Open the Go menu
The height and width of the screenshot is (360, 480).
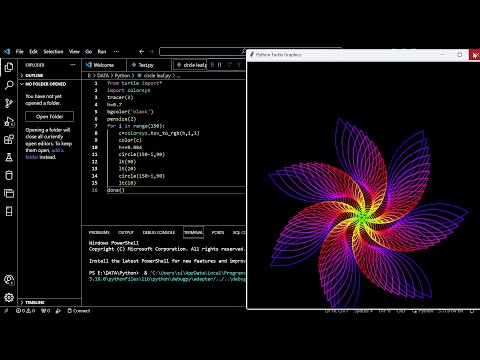[88, 51]
